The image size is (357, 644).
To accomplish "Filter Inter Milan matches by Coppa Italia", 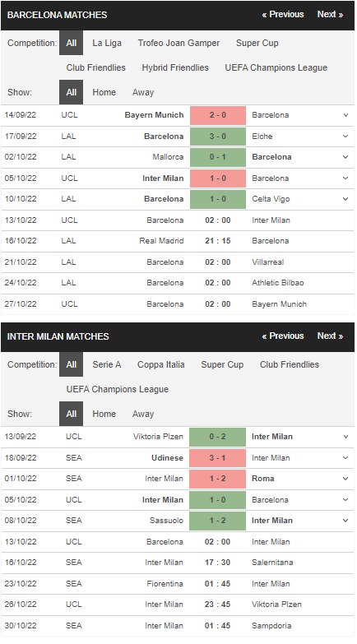I will 161,364.
